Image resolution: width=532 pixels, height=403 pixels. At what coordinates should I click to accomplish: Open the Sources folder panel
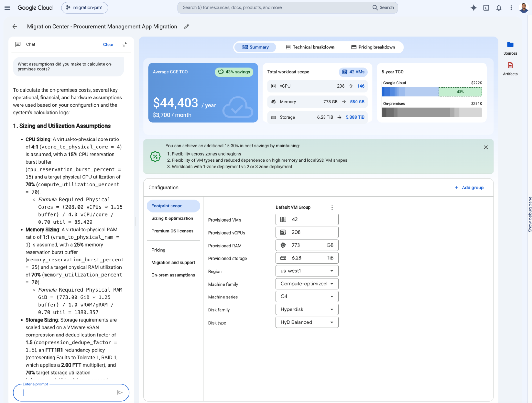click(x=510, y=48)
